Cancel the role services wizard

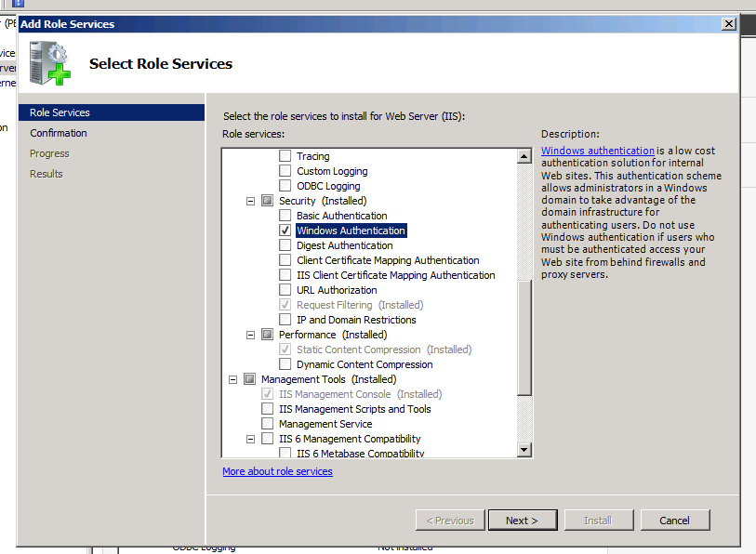pyautogui.click(x=674, y=521)
